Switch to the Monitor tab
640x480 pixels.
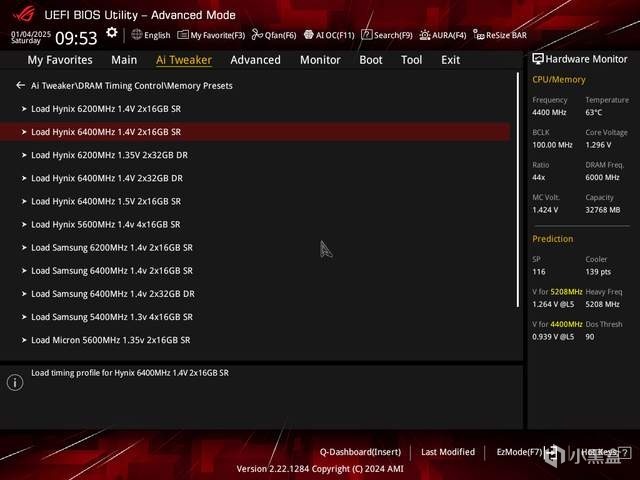point(320,60)
